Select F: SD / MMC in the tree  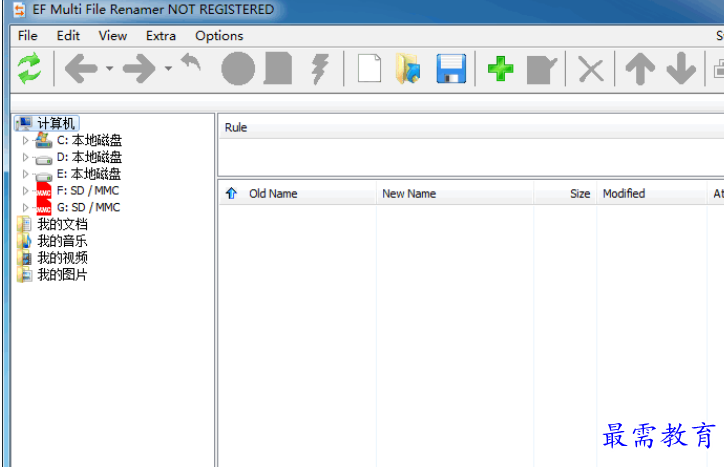tap(88, 190)
